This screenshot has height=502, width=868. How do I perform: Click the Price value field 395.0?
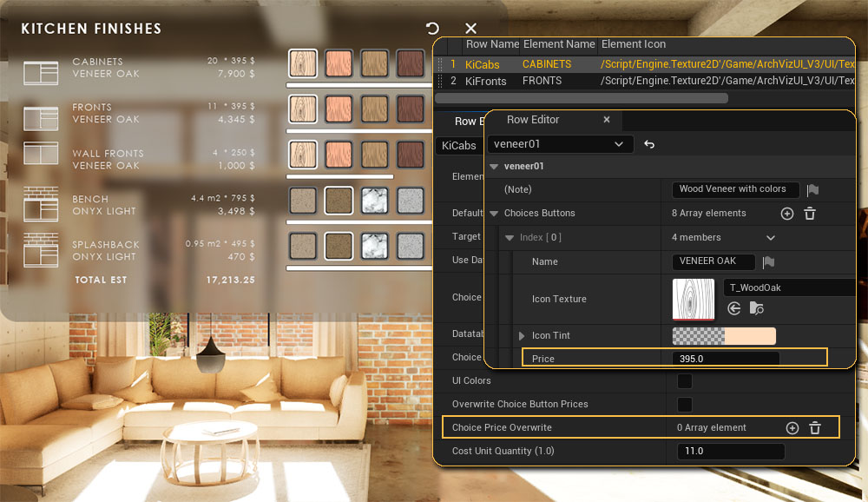725,359
